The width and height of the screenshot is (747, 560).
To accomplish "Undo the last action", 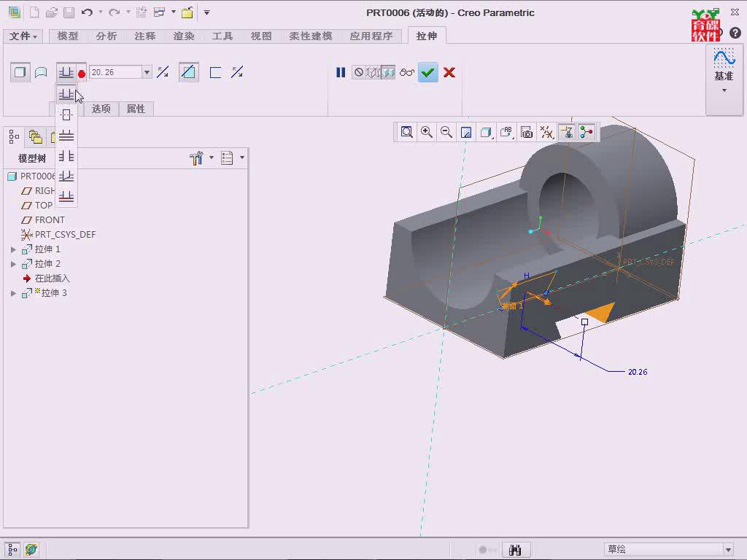I will pos(87,12).
